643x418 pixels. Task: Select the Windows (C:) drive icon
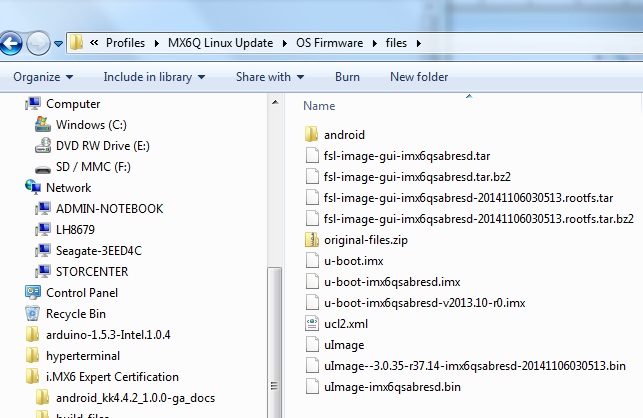pos(43,124)
